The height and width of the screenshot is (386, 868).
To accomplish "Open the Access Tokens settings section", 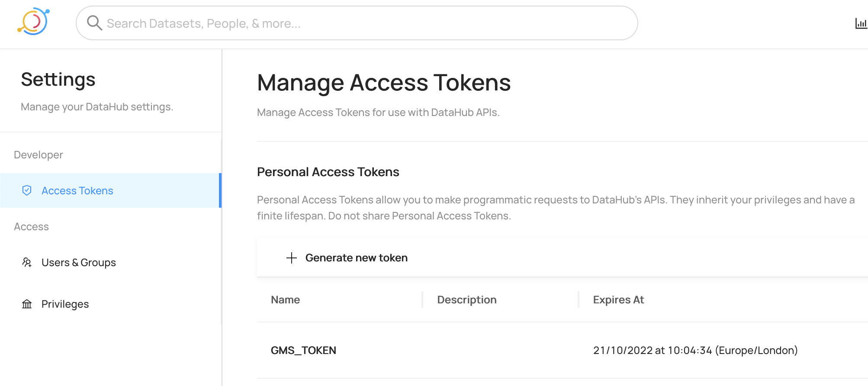I will [77, 191].
